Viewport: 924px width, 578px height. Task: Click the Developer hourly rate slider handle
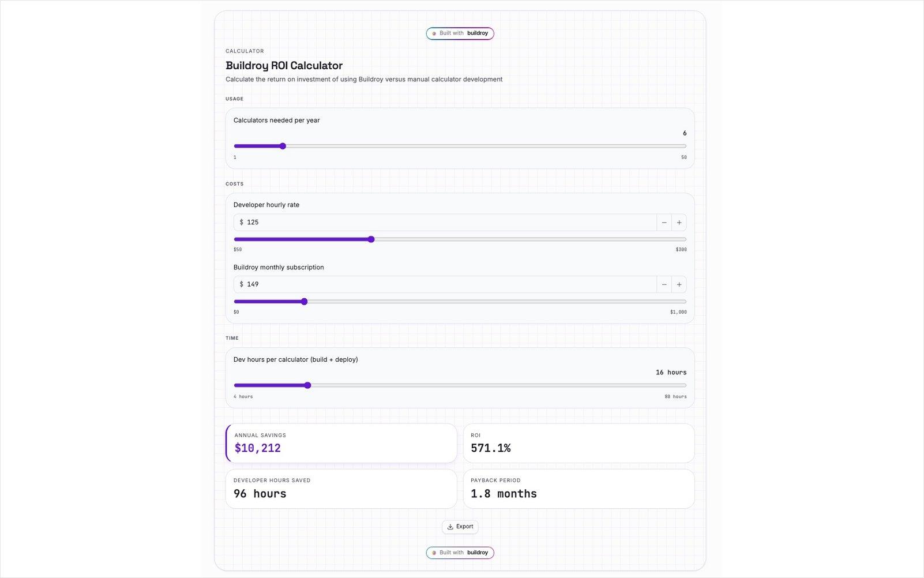[371, 239]
